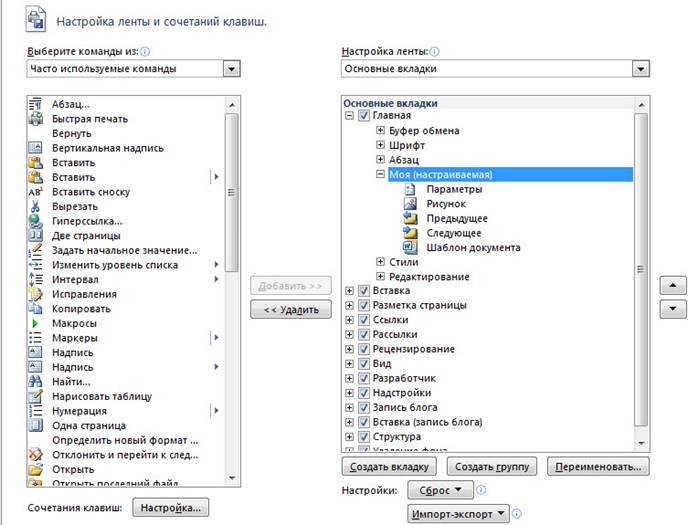
Task: Expand the Буфер обмена group
Action: pyautogui.click(x=380, y=130)
